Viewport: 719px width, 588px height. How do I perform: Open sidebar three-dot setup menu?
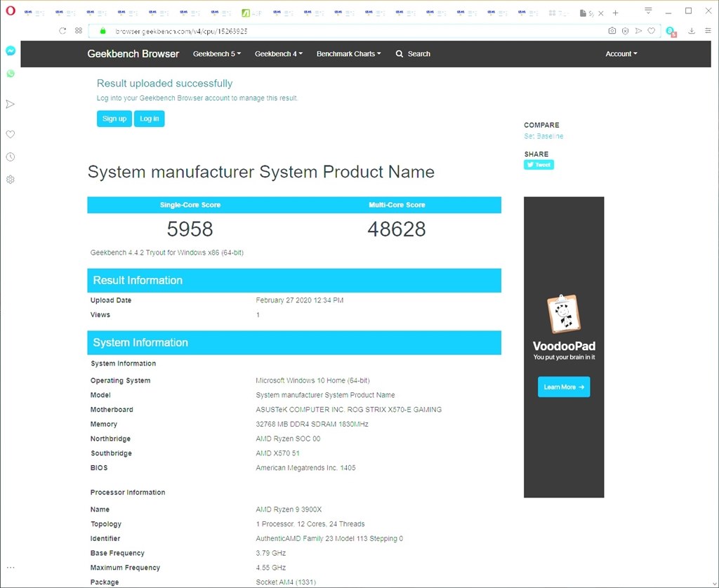(11, 568)
